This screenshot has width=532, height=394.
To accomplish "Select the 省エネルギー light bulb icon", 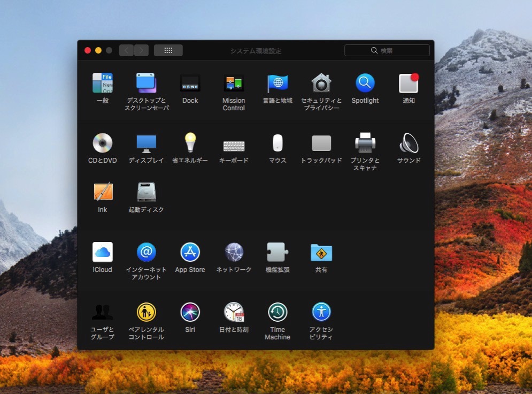I will (x=190, y=143).
